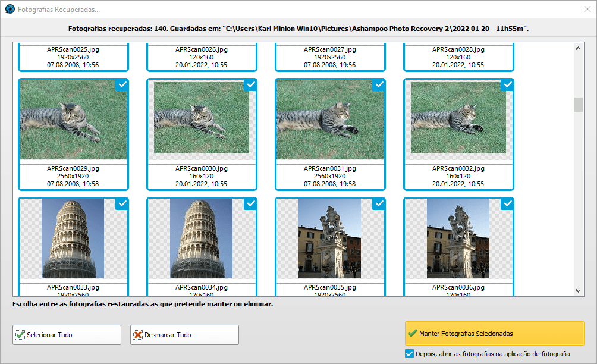Select the APRScan0034.jpg leaning tower thumbnail
The width and height of the screenshot is (597, 364).
pos(201,239)
